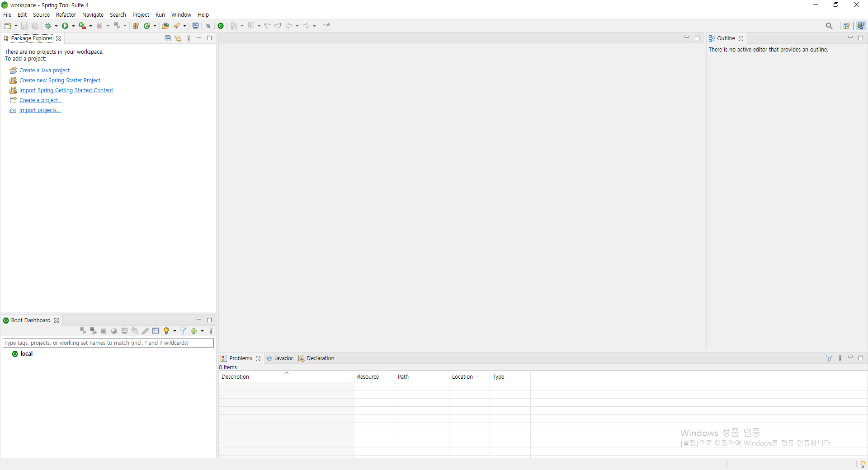Click Import projects... link
Image resolution: width=868 pixels, height=470 pixels.
(40, 110)
